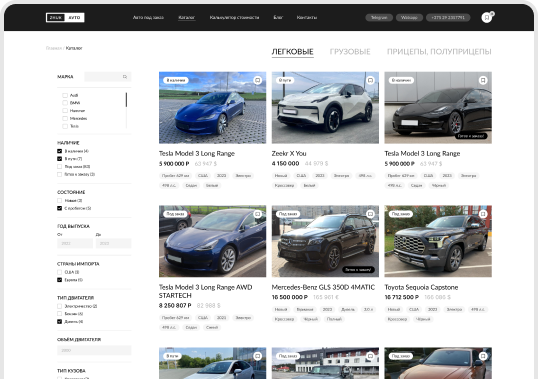
Task: Click the year До input field
Action: (x=114, y=244)
